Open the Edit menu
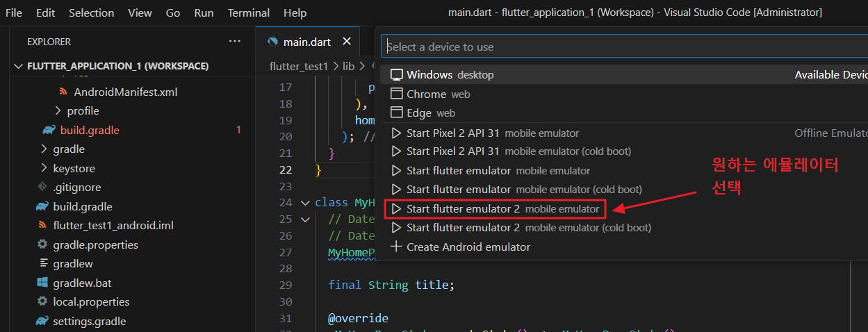 45,13
